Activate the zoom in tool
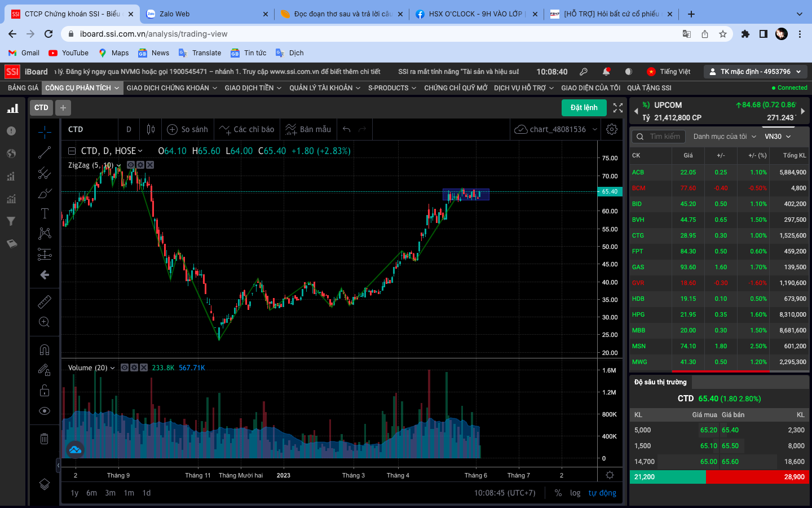This screenshot has width=812, height=508. (45, 322)
